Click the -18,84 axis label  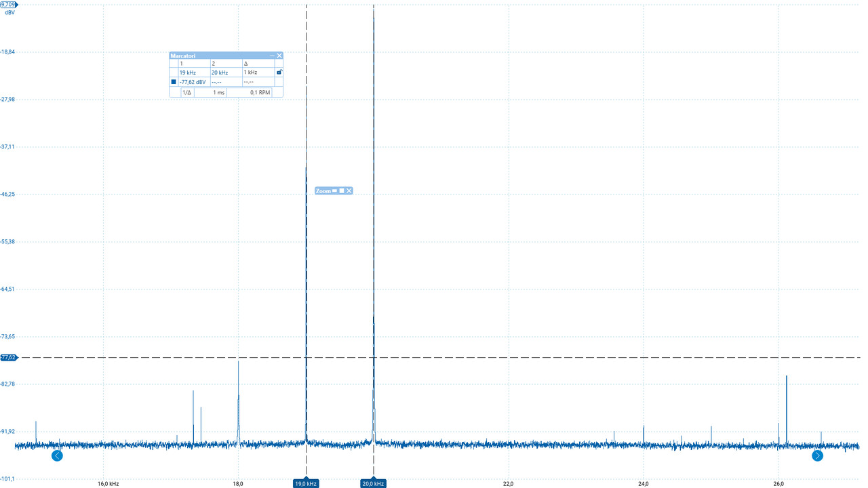(7, 52)
